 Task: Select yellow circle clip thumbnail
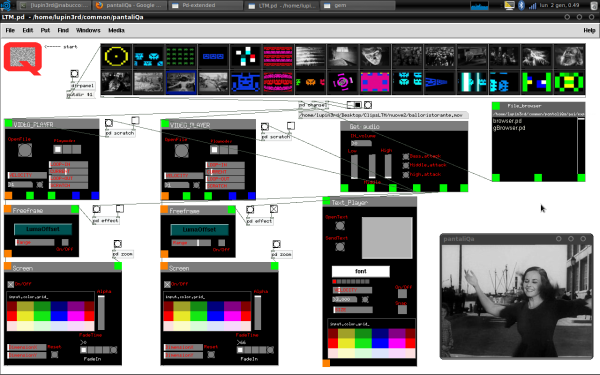[116, 56]
